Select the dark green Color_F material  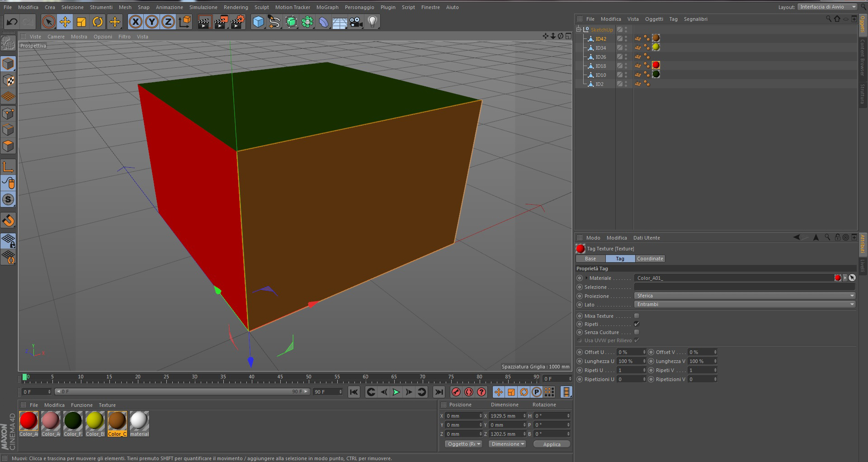pos(73,420)
